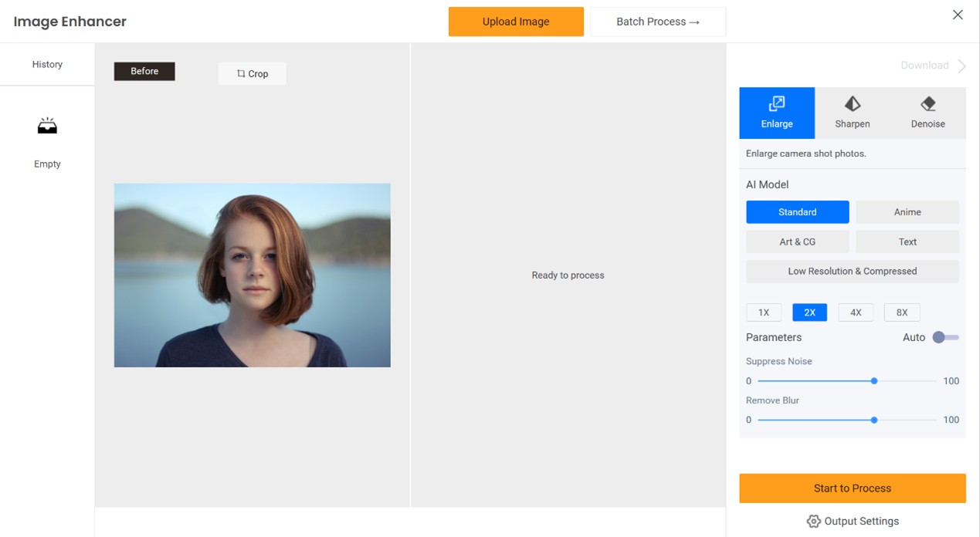Set enlargement scale to 1X
This screenshot has width=980, height=537.
point(764,312)
